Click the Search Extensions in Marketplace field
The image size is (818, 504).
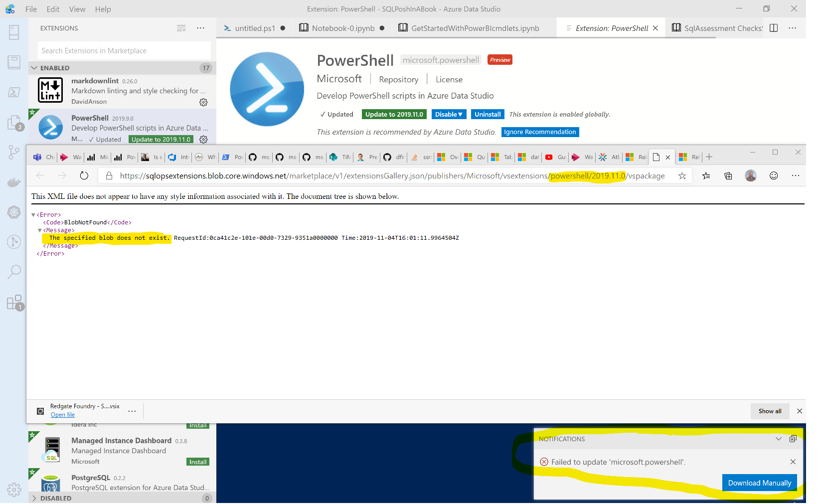coord(123,50)
